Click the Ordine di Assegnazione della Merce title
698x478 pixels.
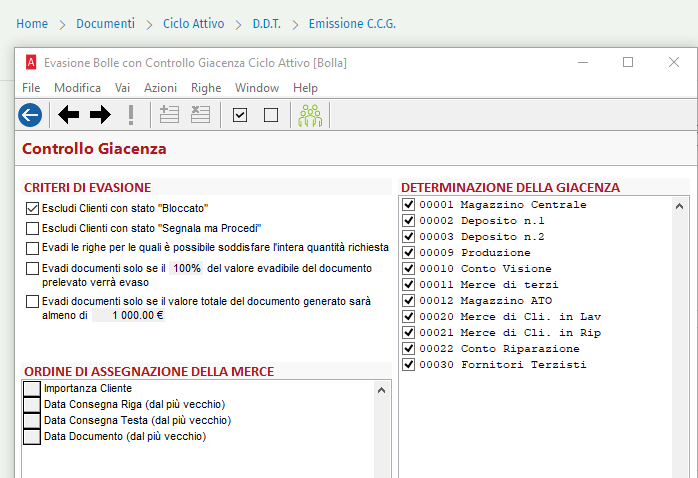tap(149, 372)
